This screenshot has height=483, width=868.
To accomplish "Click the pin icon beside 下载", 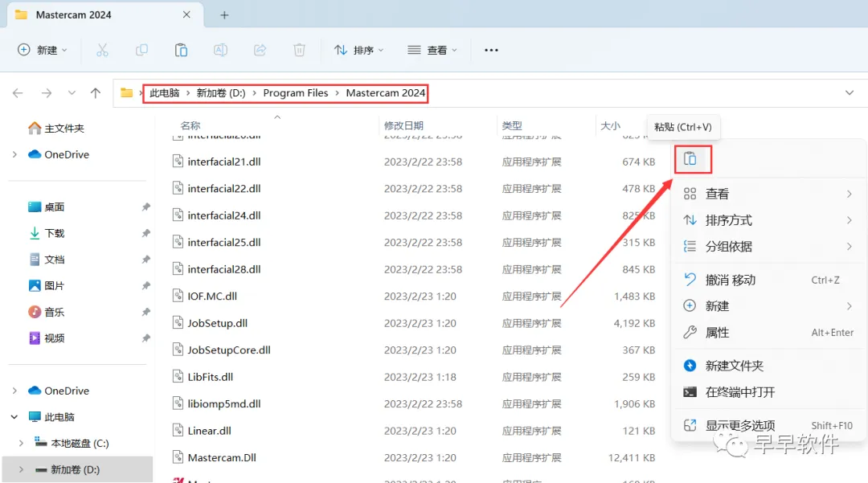I will [145, 233].
